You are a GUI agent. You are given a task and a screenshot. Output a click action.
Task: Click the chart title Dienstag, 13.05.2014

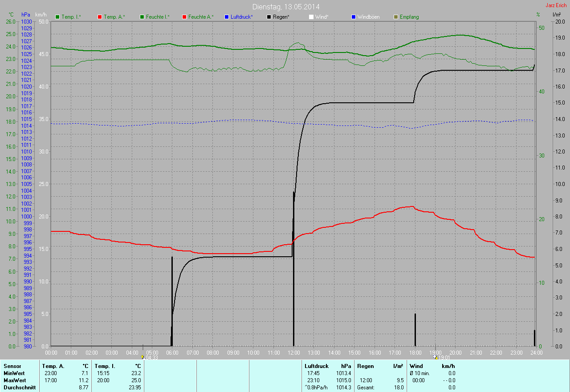286,7
